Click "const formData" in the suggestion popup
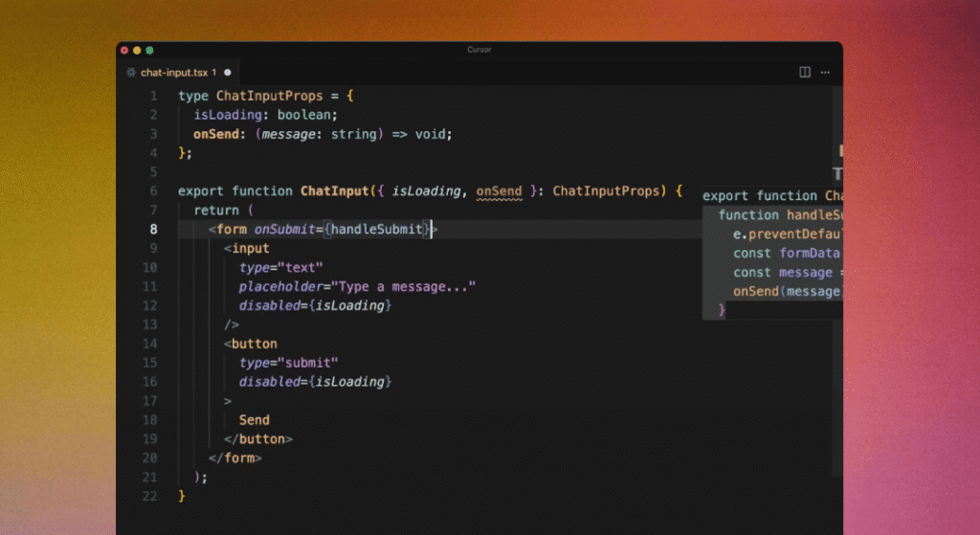Screen dimensions: 980x535 787,253
